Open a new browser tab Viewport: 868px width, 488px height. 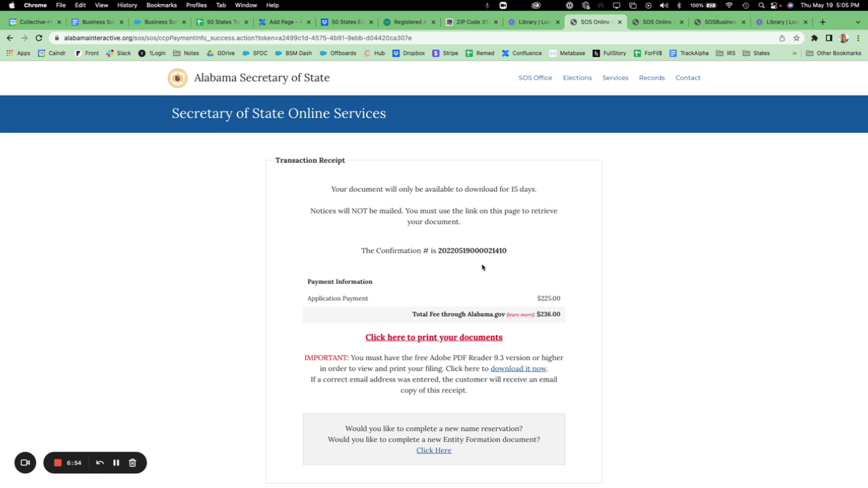pyautogui.click(x=823, y=22)
